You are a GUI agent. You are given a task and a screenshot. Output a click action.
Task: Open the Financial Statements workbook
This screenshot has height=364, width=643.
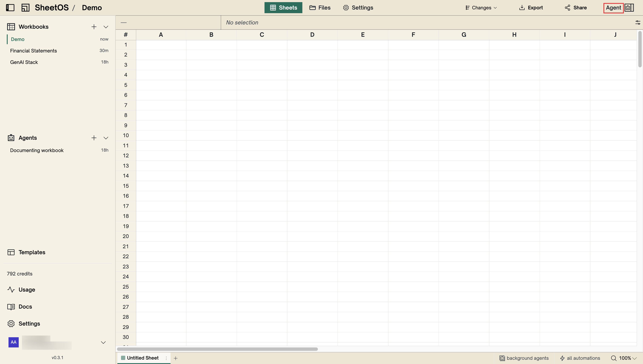34,51
